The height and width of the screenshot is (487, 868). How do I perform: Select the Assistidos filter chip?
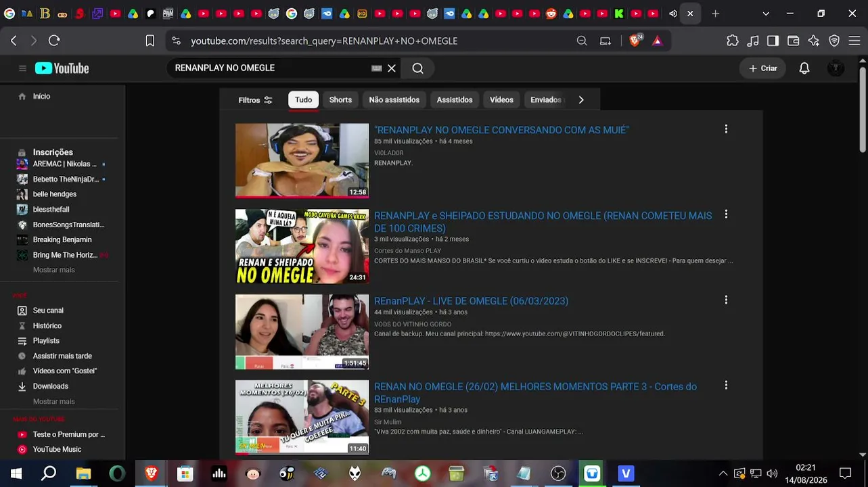click(x=455, y=100)
